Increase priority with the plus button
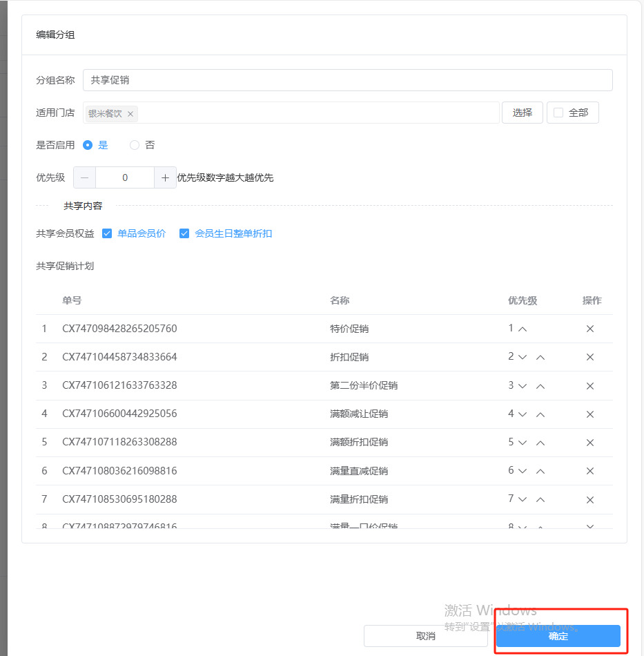644x656 pixels. [x=165, y=177]
